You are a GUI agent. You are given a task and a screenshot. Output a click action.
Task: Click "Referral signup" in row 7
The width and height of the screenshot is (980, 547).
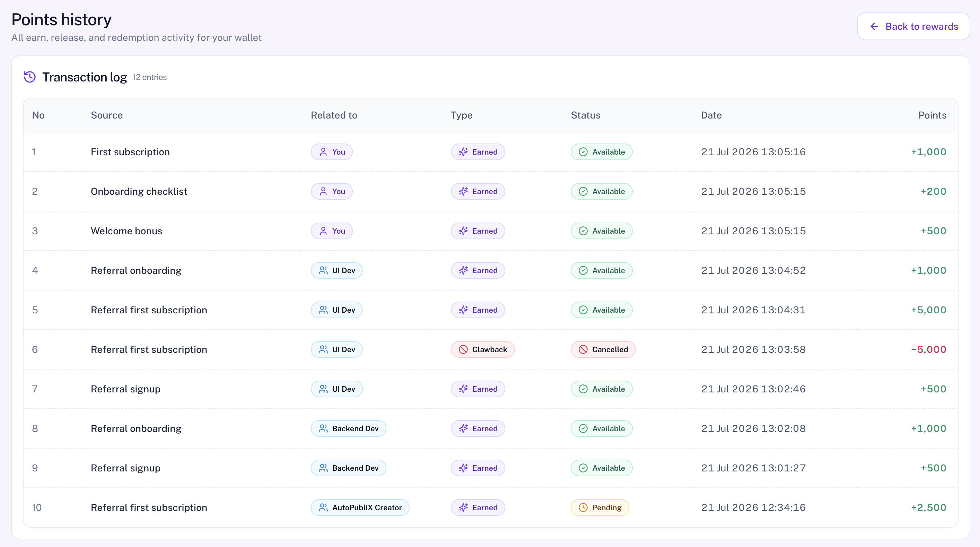tap(125, 389)
